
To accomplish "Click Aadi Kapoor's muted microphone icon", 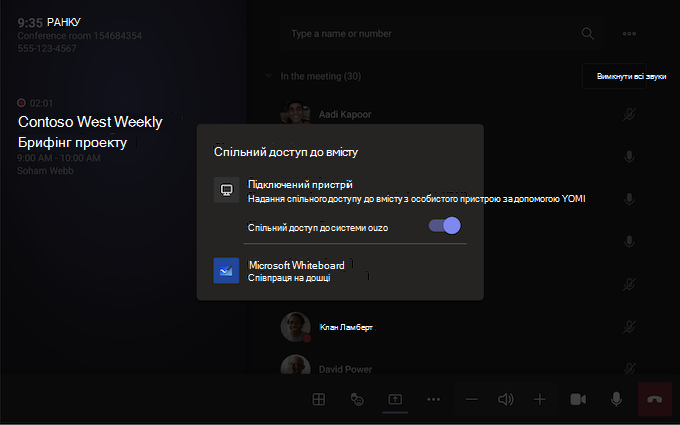I will (629, 114).
